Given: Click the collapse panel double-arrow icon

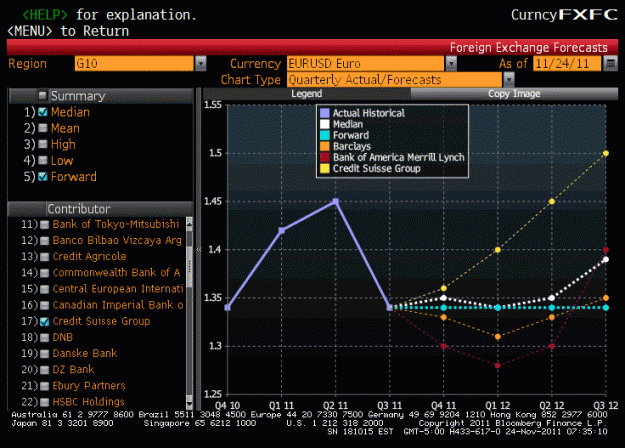Looking at the screenshot, I should coord(199,250).
